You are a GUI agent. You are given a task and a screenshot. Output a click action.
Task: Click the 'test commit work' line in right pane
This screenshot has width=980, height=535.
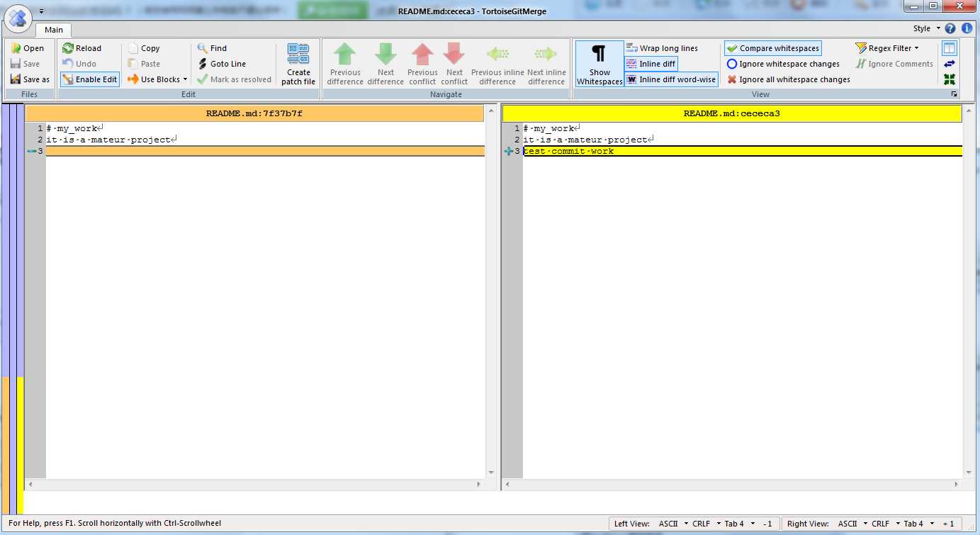pyautogui.click(x=743, y=151)
